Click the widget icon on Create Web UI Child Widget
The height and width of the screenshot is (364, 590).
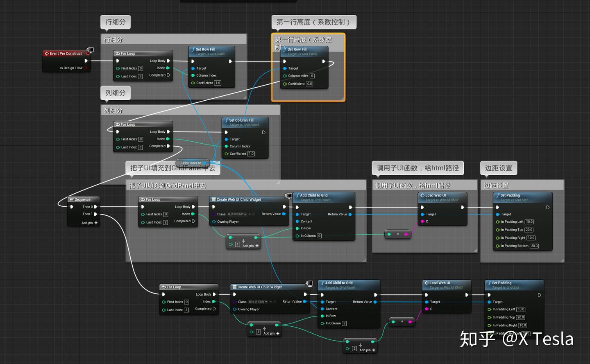tap(213, 199)
